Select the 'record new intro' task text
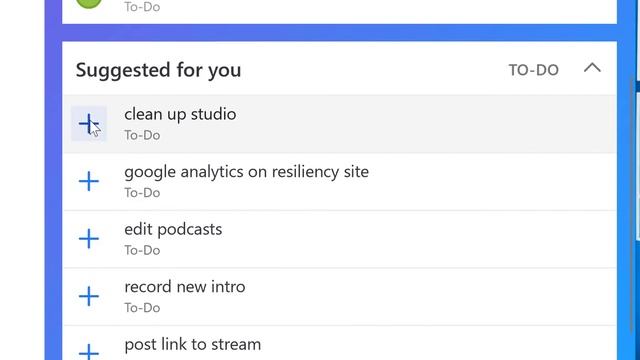The height and width of the screenshot is (360, 640). tap(184, 287)
